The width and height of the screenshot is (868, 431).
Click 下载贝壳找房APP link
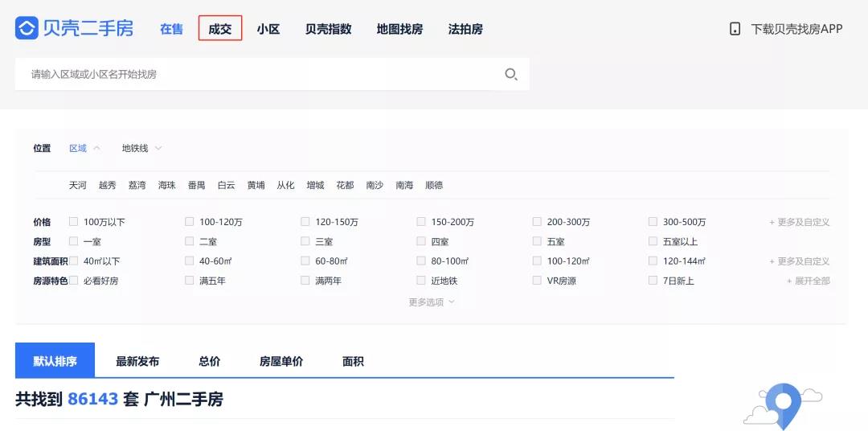(796, 29)
